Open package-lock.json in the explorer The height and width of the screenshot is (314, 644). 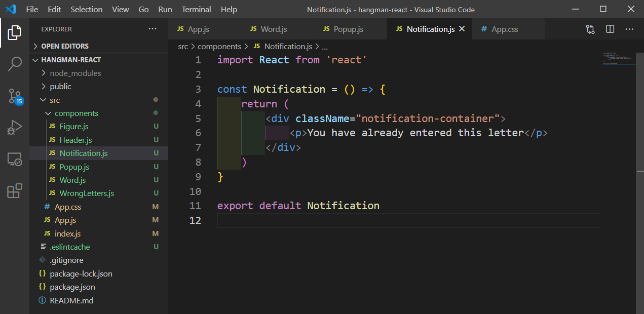(99, 273)
